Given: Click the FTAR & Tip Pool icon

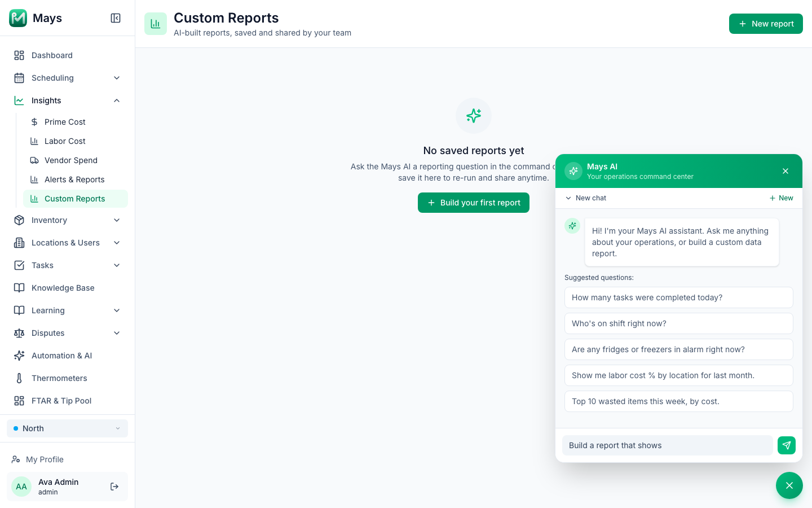Looking at the screenshot, I should pyautogui.click(x=19, y=401).
